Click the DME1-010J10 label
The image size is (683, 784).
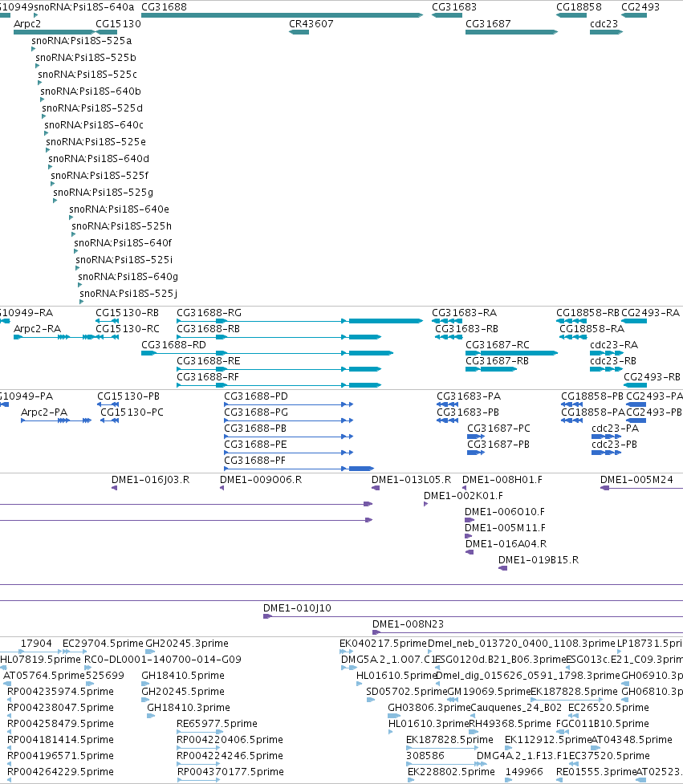pyautogui.click(x=297, y=608)
